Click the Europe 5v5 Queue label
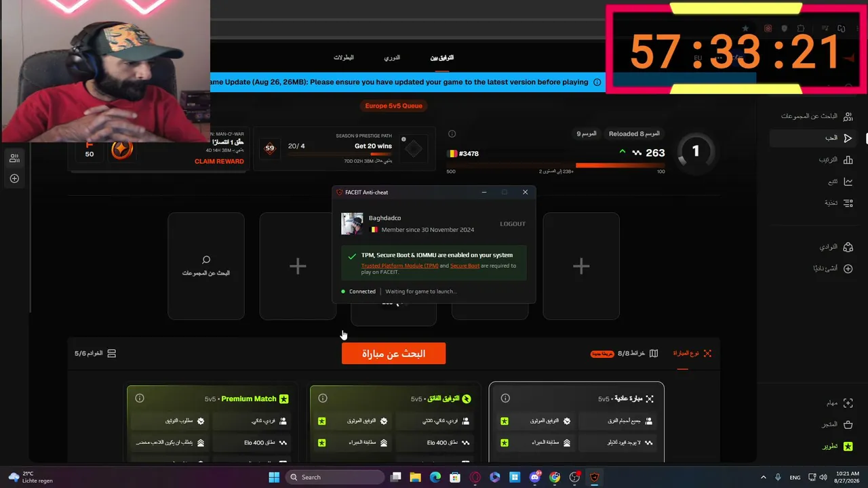868x488 pixels. pos(393,106)
